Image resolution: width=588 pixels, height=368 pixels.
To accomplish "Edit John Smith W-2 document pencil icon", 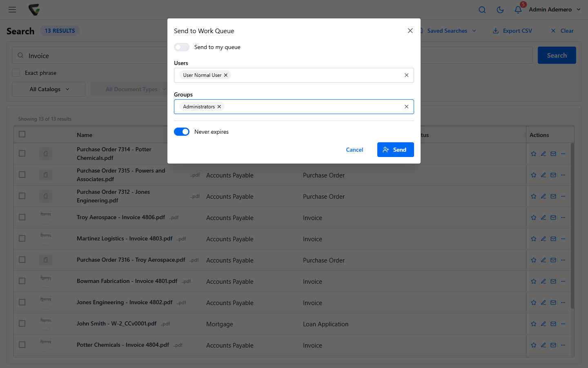I will (x=543, y=324).
